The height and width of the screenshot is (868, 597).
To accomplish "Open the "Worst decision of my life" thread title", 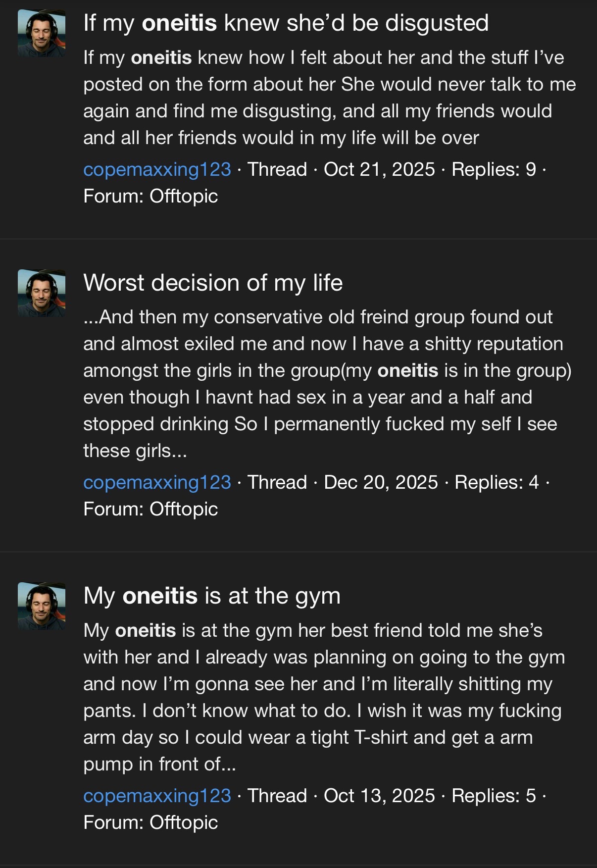I will tap(213, 283).
